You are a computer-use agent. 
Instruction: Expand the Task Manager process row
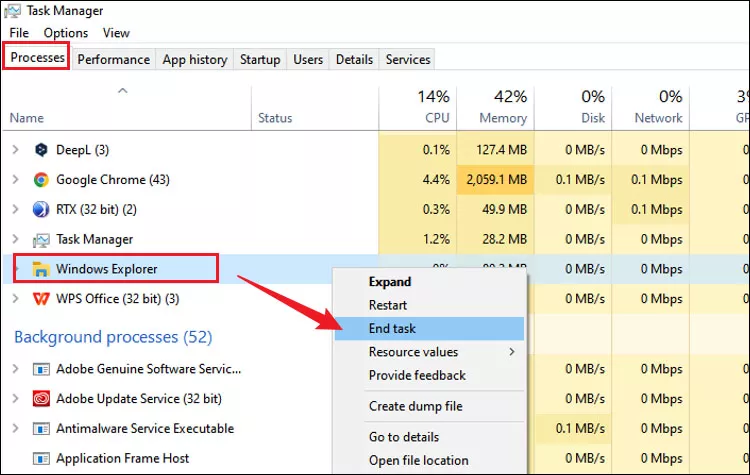point(15,239)
